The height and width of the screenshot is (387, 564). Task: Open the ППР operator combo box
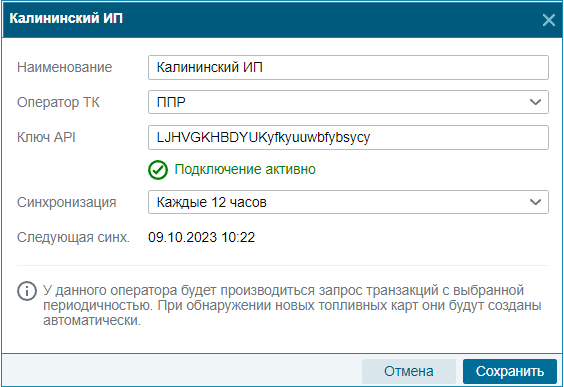tap(348, 102)
